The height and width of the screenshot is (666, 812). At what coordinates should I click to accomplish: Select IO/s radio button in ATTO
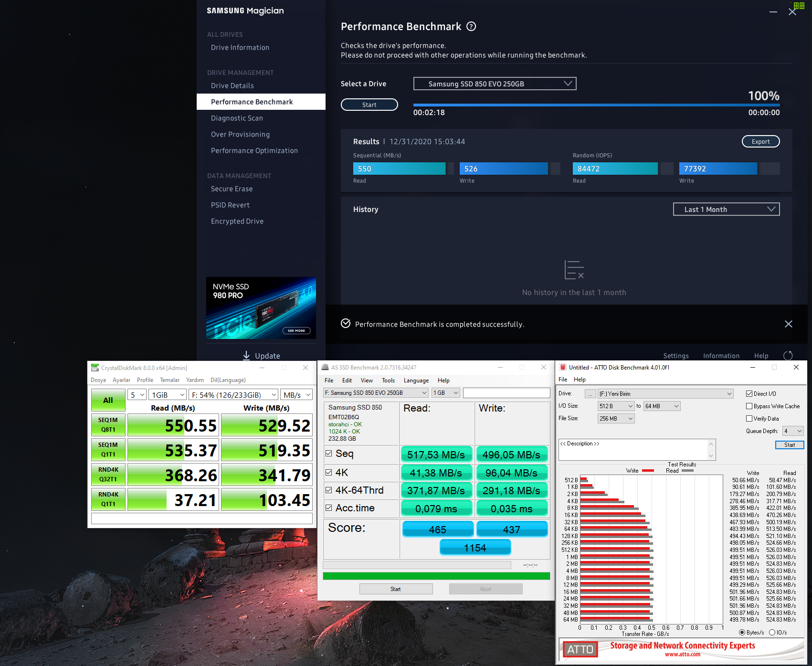tap(772, 633)
